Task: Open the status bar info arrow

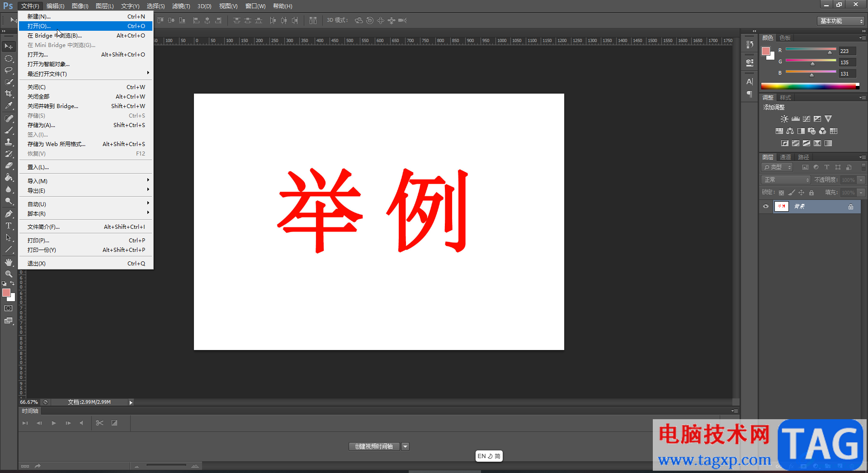Action: (x=131, y=402)
